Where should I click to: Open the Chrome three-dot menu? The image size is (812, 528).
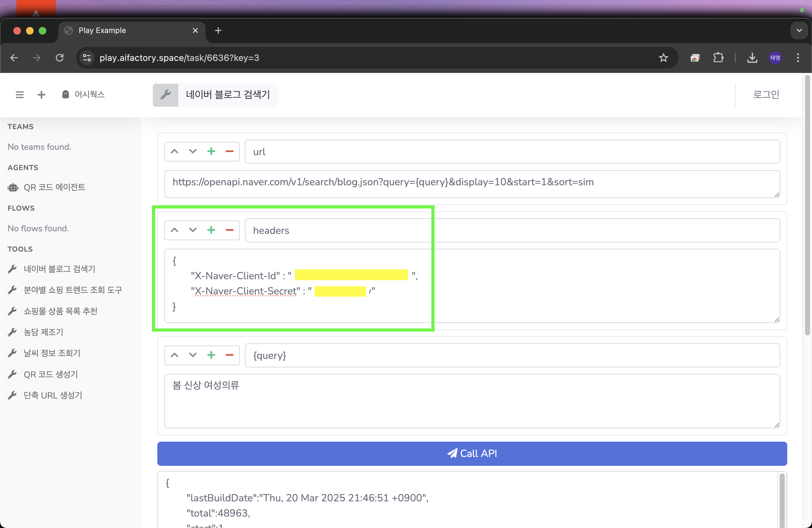[798, 58]
